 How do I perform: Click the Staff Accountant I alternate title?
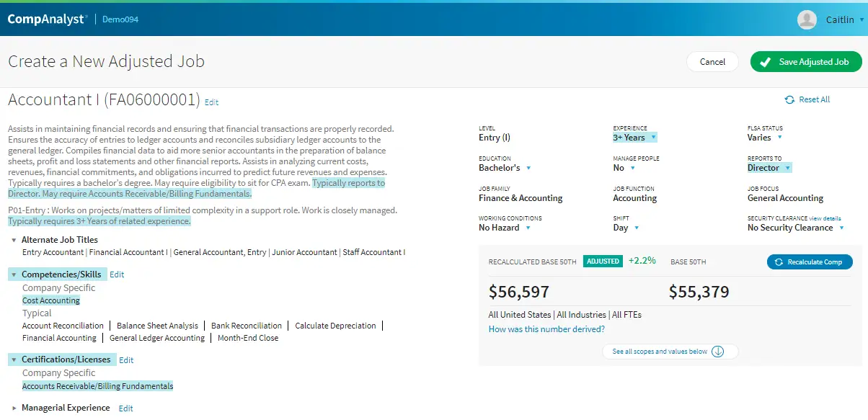coord(374,252)
